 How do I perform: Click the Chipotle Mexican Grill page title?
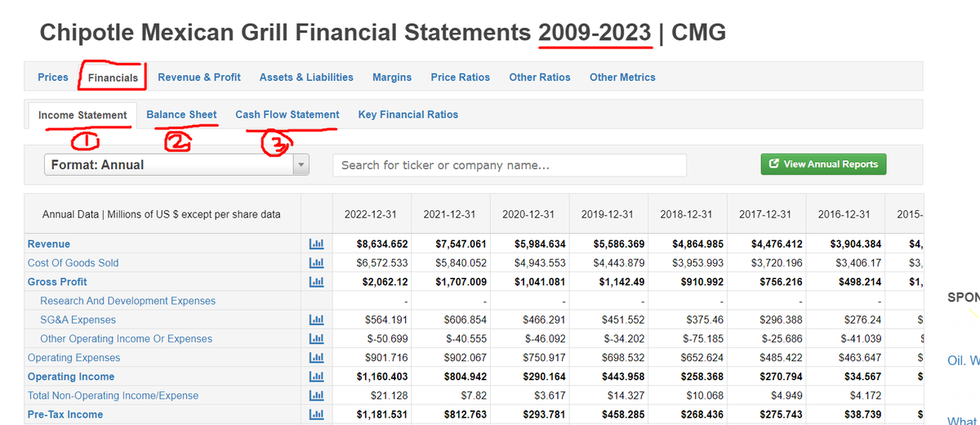[x=382, y=33]
